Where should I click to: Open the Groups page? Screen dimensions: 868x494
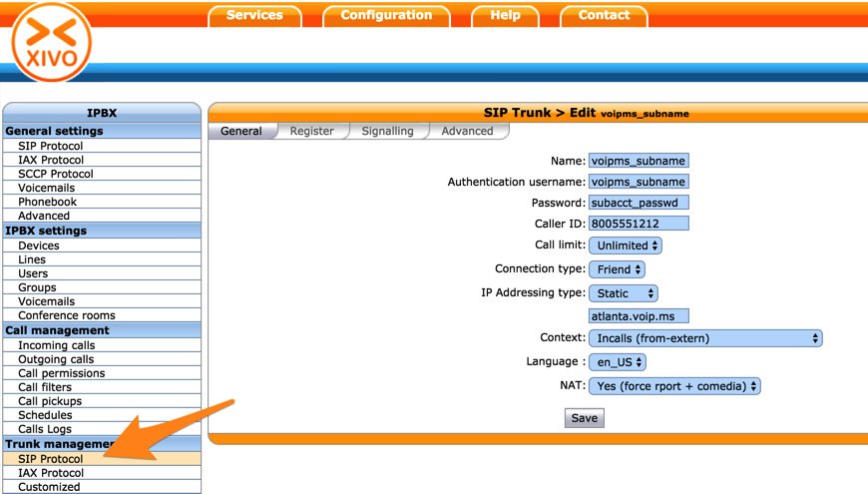coord(102,287)
